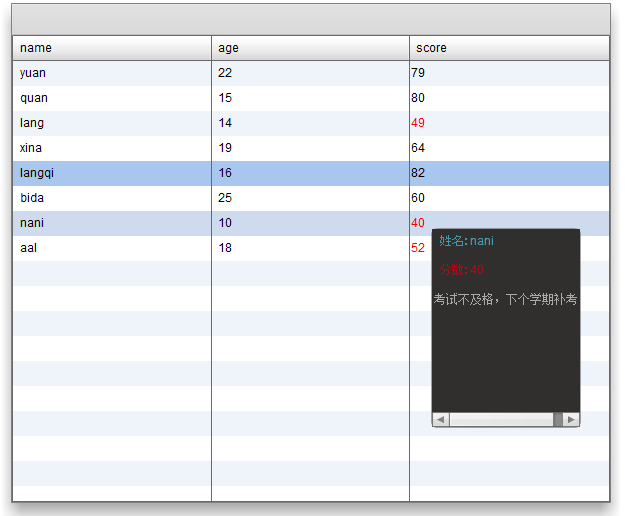Click score 64 in xina row
625x516 pixels.
418,148
